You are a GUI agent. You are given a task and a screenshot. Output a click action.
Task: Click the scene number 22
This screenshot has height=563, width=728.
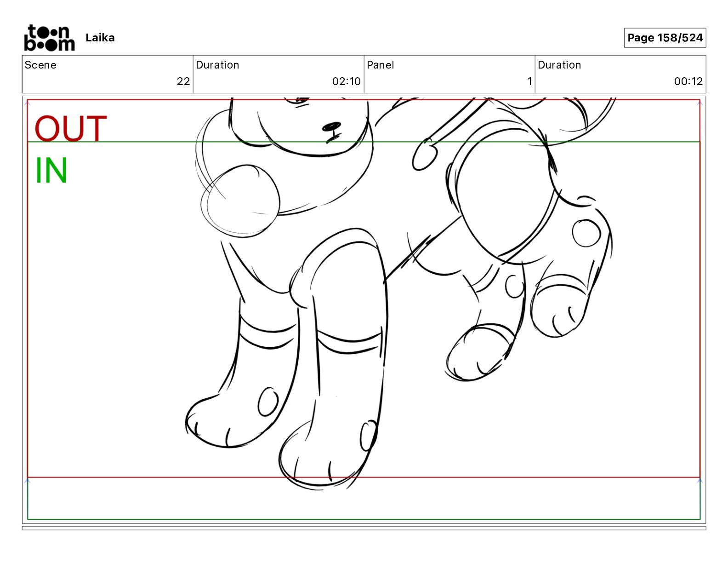coord(183,81)
